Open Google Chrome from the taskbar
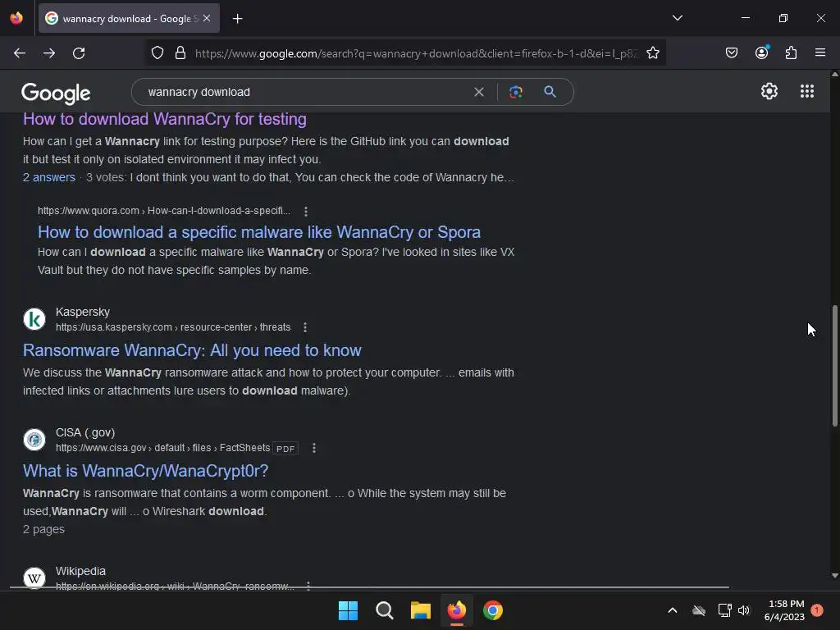This screenshot has height=630, width=840. [493, 610]
